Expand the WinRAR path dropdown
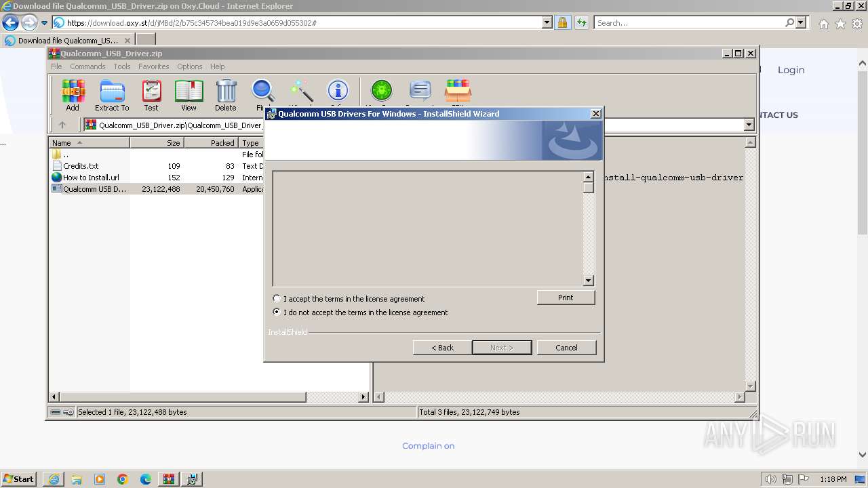868x488 pixels. [749, 125]
